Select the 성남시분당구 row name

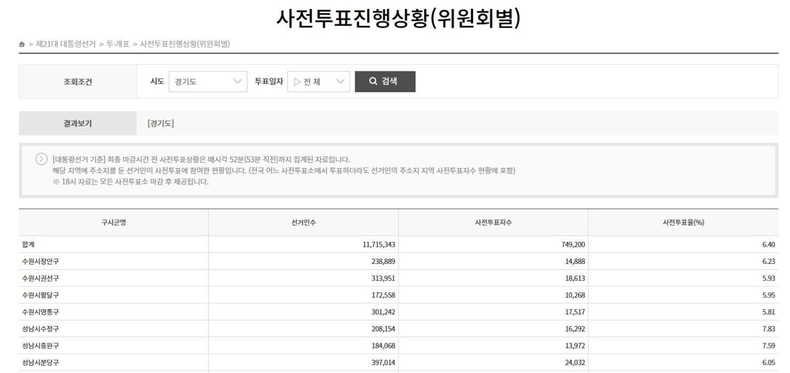[x=40, y=362]
